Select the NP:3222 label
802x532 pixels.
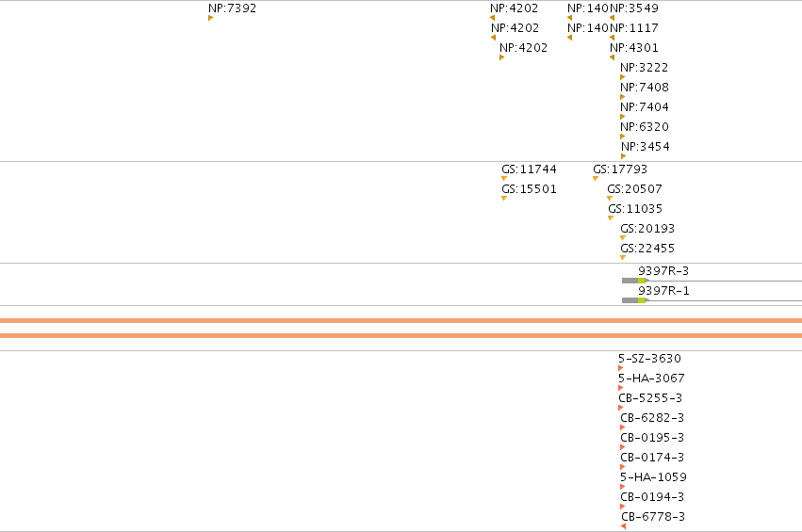[645, 68]
